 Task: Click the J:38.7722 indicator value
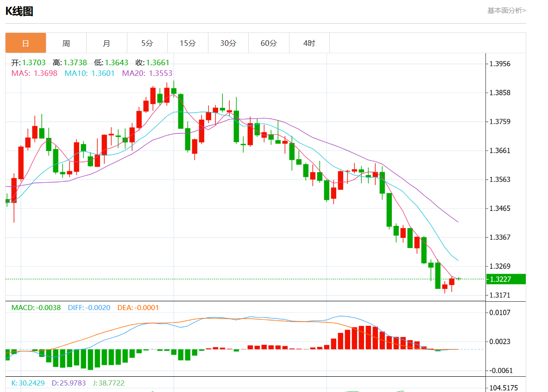pos(109,383)
